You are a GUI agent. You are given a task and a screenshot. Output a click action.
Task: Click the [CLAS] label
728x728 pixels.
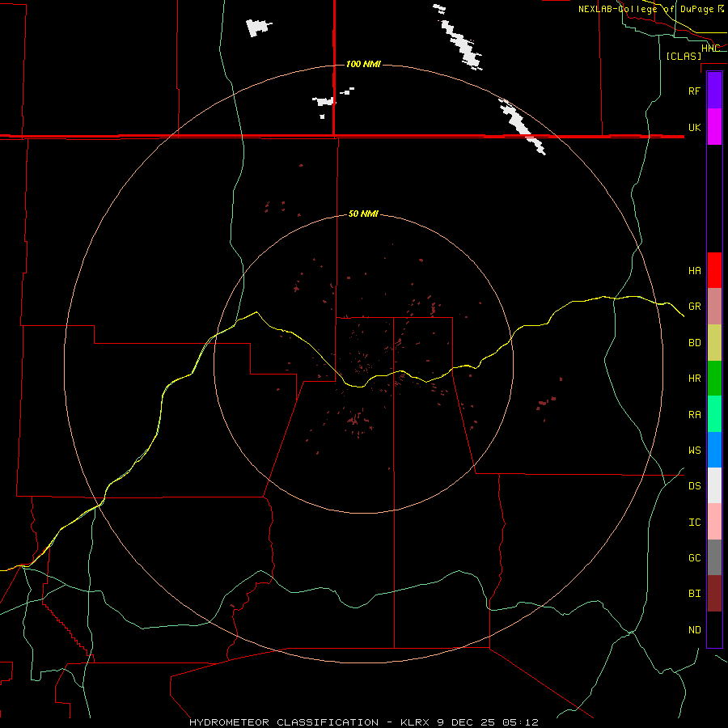click(x=684, y=56)
